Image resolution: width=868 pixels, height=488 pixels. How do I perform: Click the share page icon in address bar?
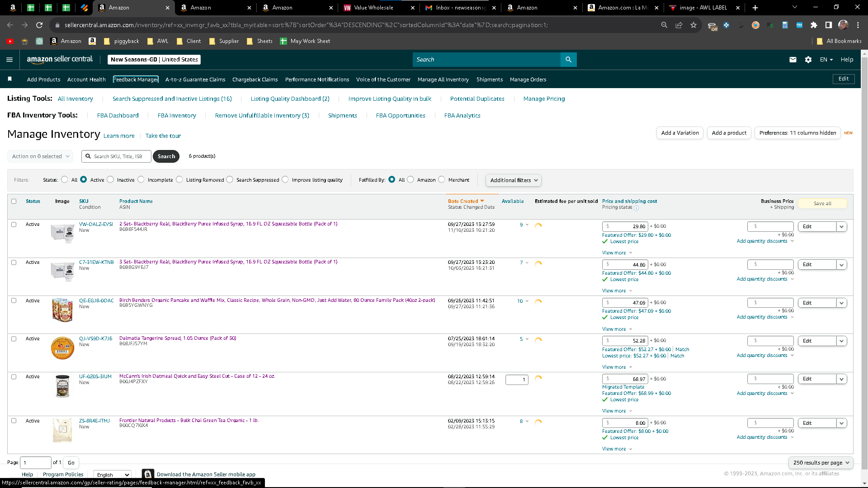click(x=679, y=25)
